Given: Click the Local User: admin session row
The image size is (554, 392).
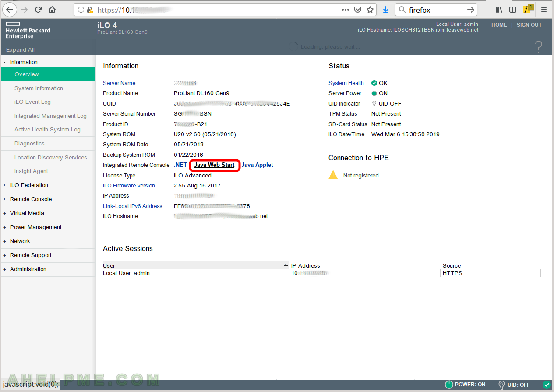Looking at the screenshot, I should (x=321, y=273).
